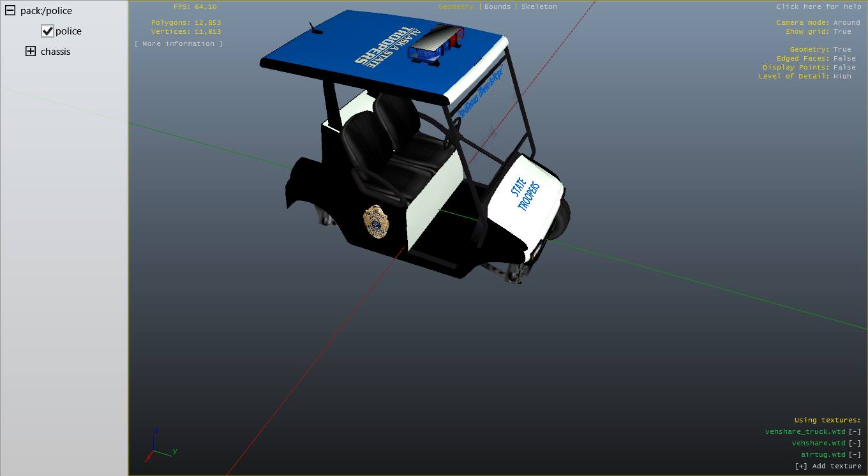This screenshot has width=868, height=476.
Task: Remove the vehshare.wtd texture
Action: pos(855,443)
